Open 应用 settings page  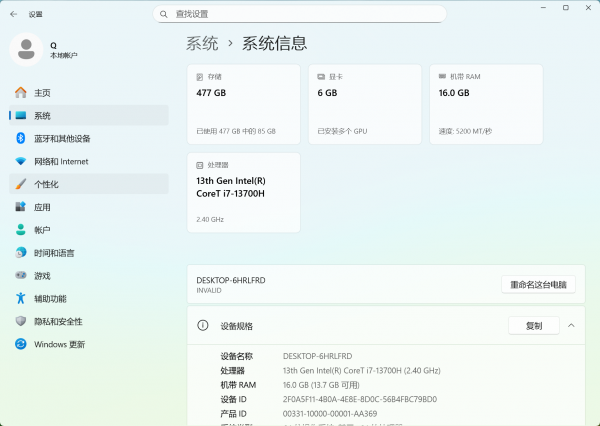[x=89, y=207]
